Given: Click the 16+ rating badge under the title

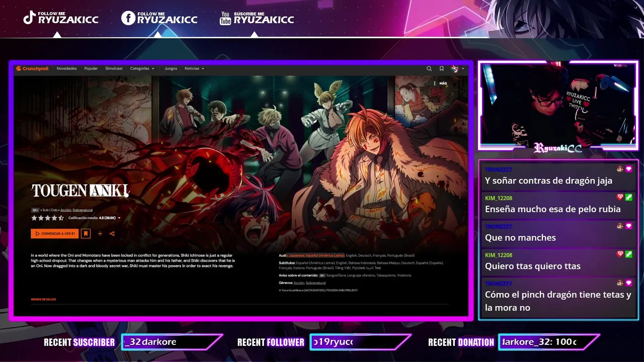Looking at the screenshot, I should pos(35,210).
